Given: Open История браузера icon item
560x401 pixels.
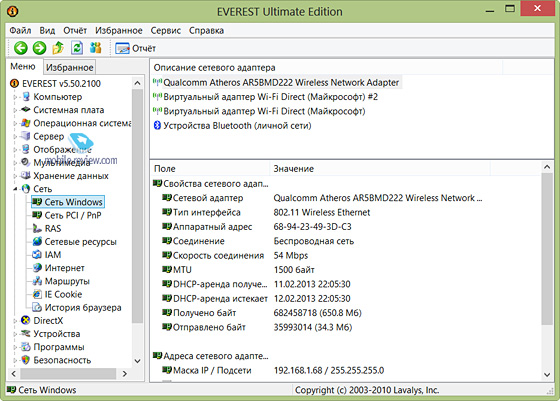Looking at the screenshot, I should [37, 307].
